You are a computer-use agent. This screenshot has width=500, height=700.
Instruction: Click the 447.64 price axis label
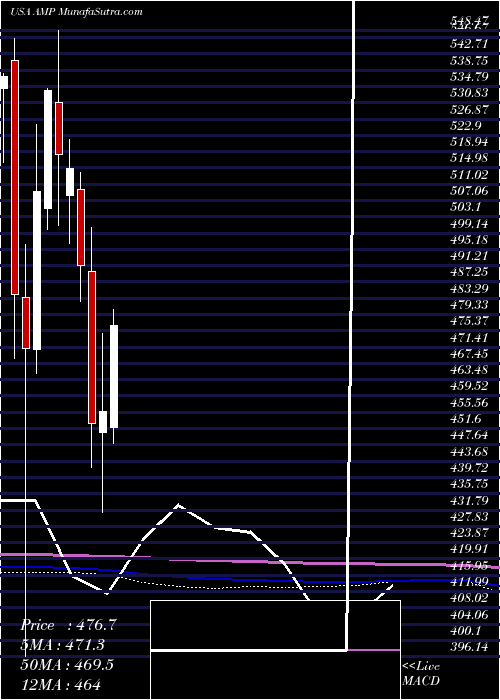point(470,436)
